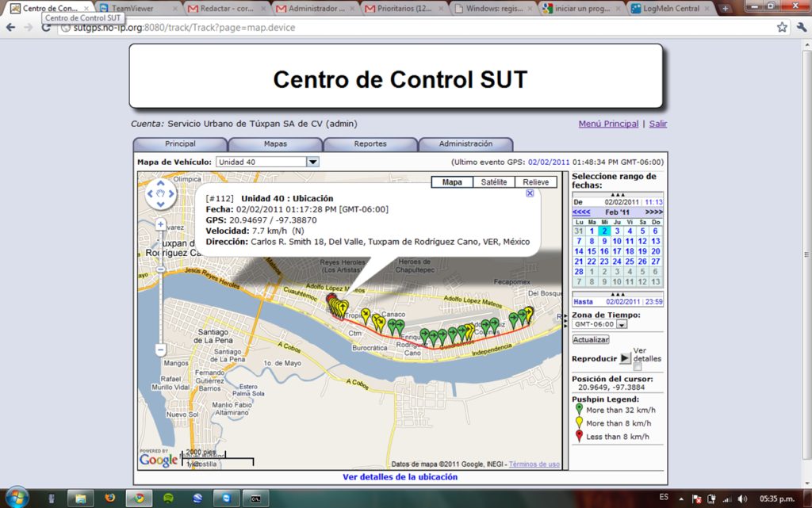Open Chrome wrench settings menu
Screen dimensions: 812x508
(x=802, y=28)
